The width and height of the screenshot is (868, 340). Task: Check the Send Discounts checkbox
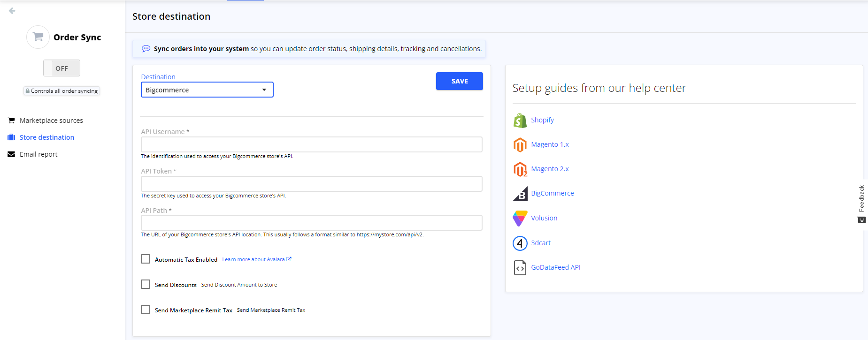(x=146, y=285)
